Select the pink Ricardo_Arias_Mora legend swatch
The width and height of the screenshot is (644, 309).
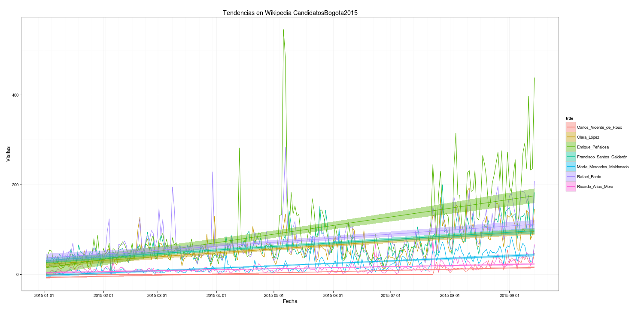pyautogui.click(x=571, y=186)
